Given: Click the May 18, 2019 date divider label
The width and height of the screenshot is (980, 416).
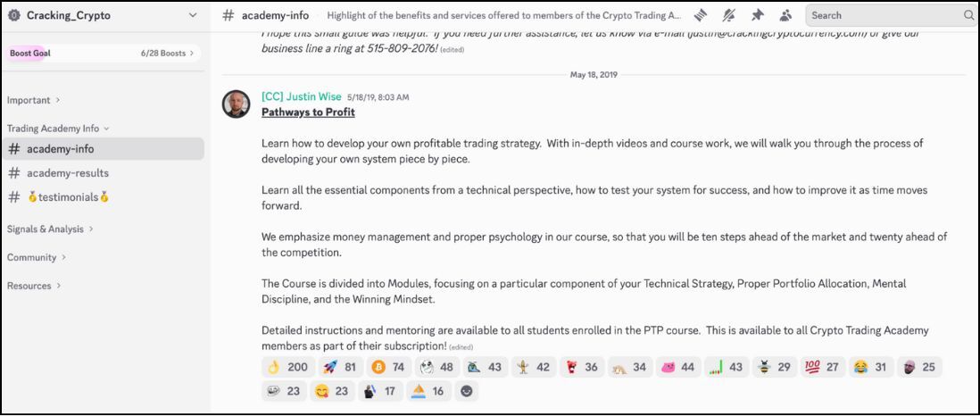Looking at the screenshot, I should [594, 75].
